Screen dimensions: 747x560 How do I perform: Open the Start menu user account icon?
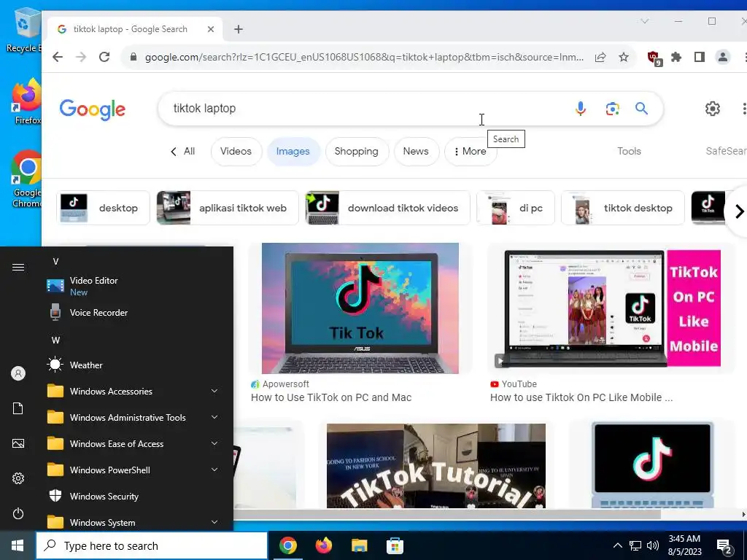point(18,373)
